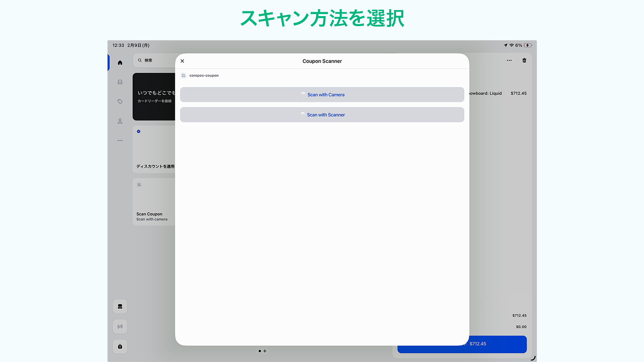Open the Scan Coupon tile's grid icon
This screenshot has width=644, height=362.
coord(139,185)
